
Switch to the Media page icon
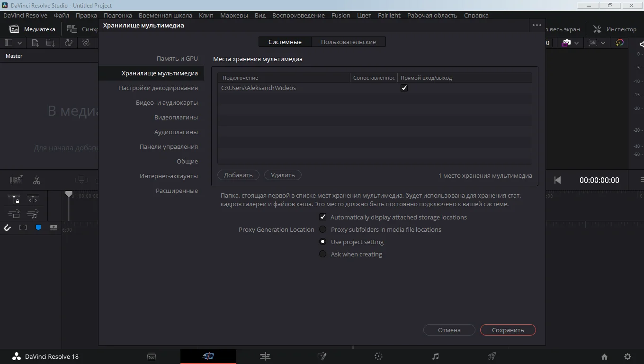pos(152,356)
